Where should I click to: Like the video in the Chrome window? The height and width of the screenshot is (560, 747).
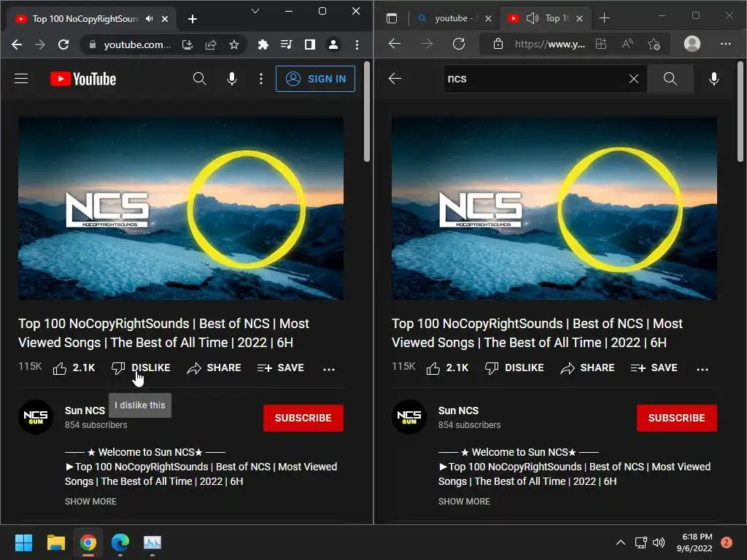[x=74, y=367]
